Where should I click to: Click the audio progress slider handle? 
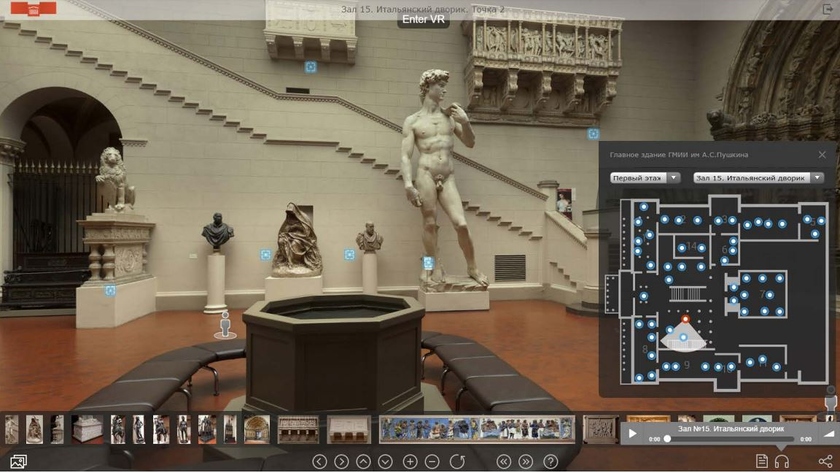pyautogui.click(x=667, y=439)
